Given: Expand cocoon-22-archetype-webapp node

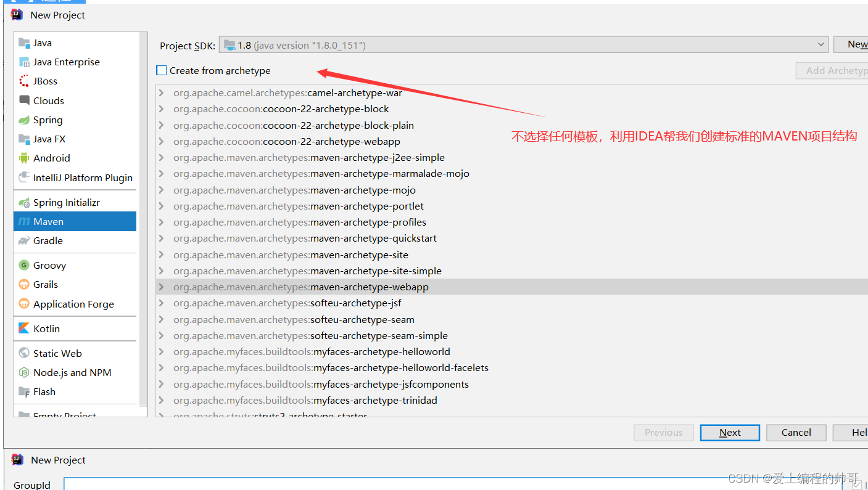Looking at the screenshot, I should 162,141.
